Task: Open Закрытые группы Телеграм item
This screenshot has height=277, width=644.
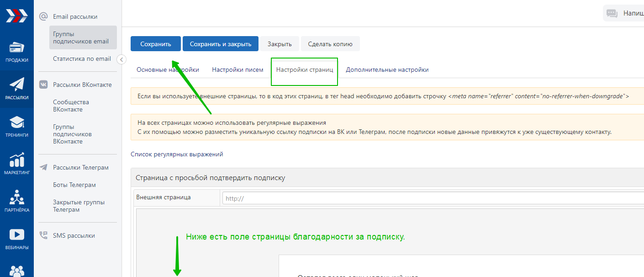Action: pyautogui.click(x=79, y=206)
